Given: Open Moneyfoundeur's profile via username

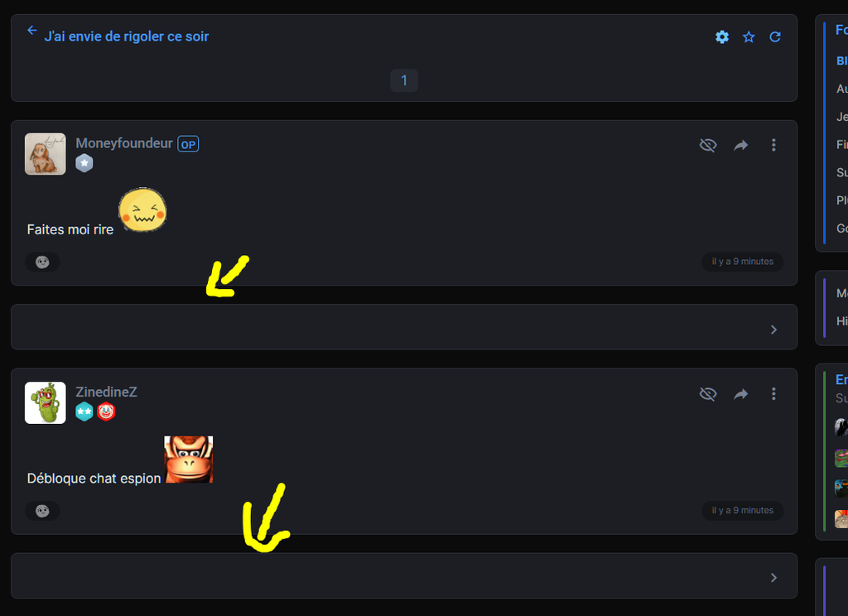Looking at the screenshot, I should [x=124, y=143].
